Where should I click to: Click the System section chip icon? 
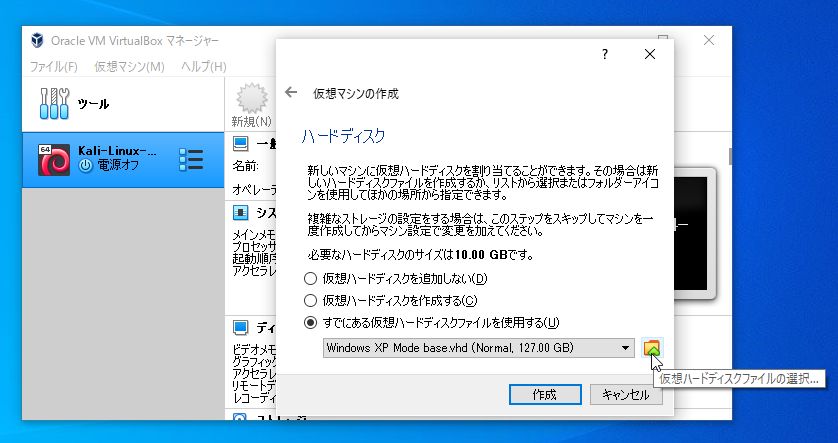(x=240, y=213)
